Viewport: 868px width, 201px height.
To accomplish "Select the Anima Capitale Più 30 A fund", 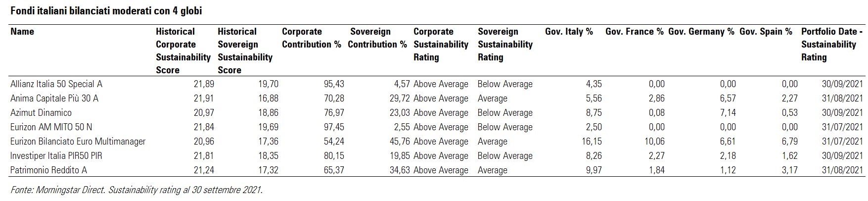I will tap(54, 99).
